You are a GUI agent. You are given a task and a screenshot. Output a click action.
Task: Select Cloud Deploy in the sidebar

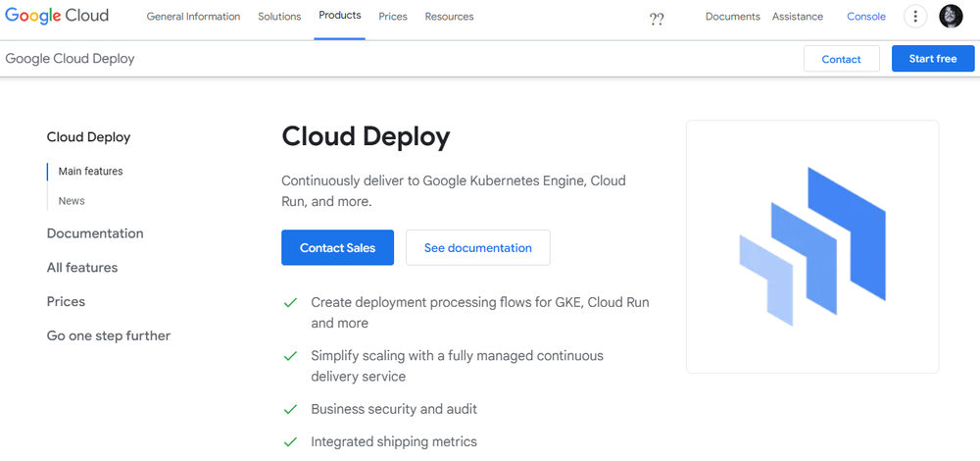(x=89, y=137)
